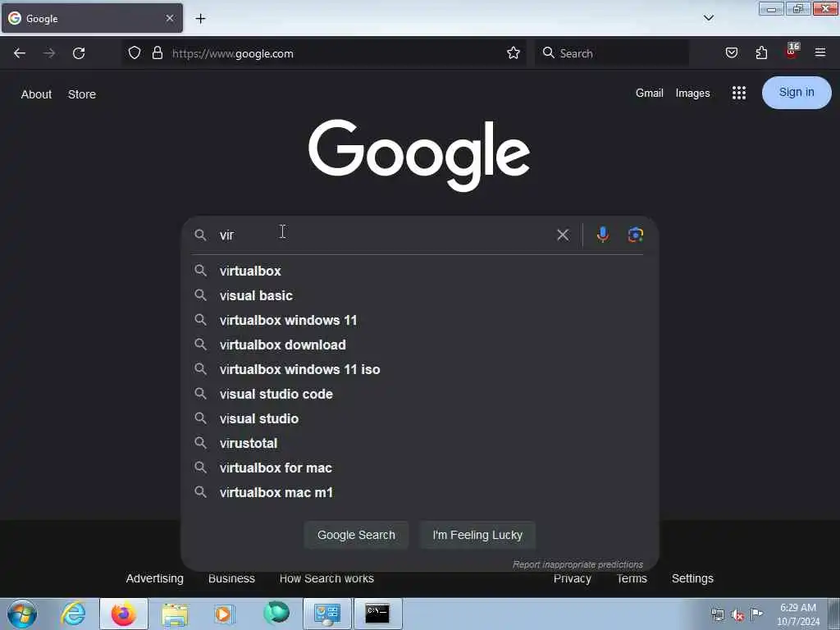Select the Google tab
Image resolution: width=840 pixels, height=630 pixels.
tap(92, 18)
